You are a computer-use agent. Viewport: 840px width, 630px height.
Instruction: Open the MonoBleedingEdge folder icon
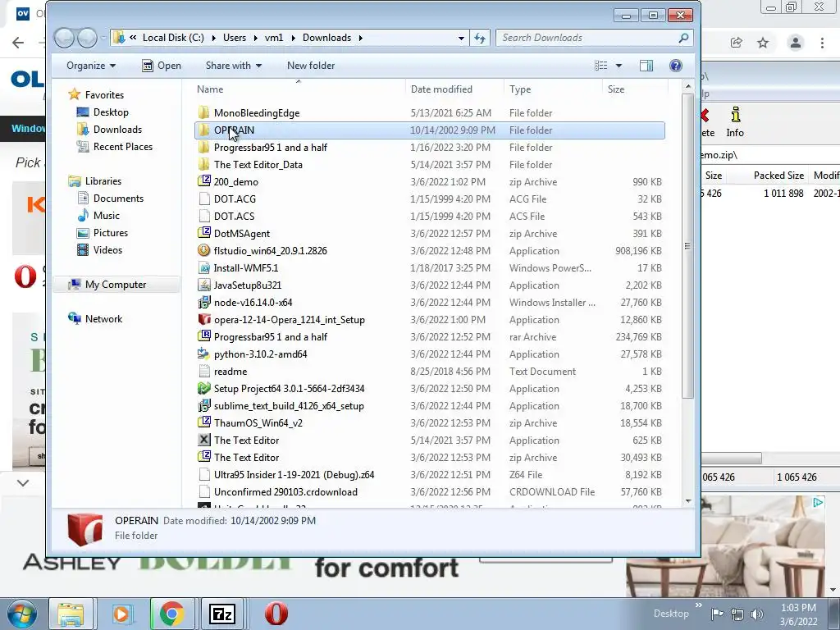tap(203, 113)
